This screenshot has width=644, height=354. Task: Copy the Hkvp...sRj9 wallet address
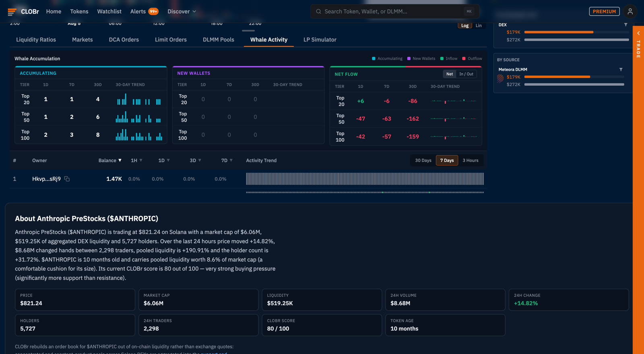67,179
